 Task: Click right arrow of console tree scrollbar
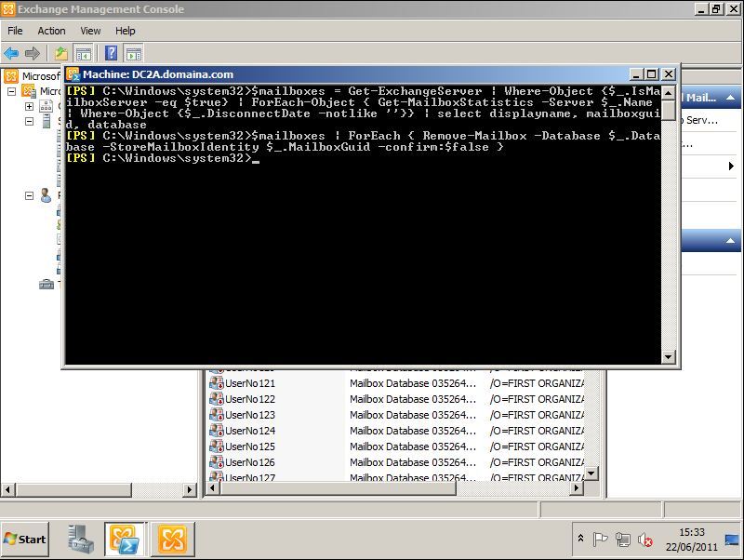(190, 489)
